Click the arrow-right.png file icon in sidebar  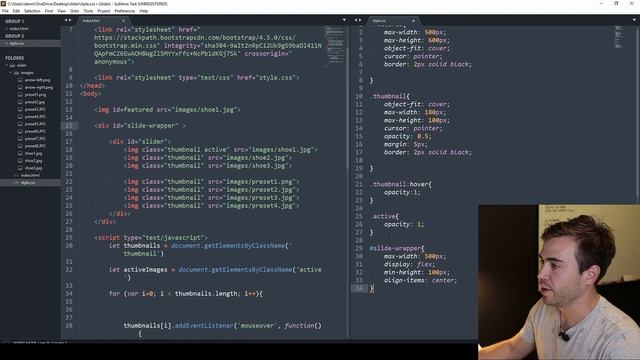click(x=20, y=87)
